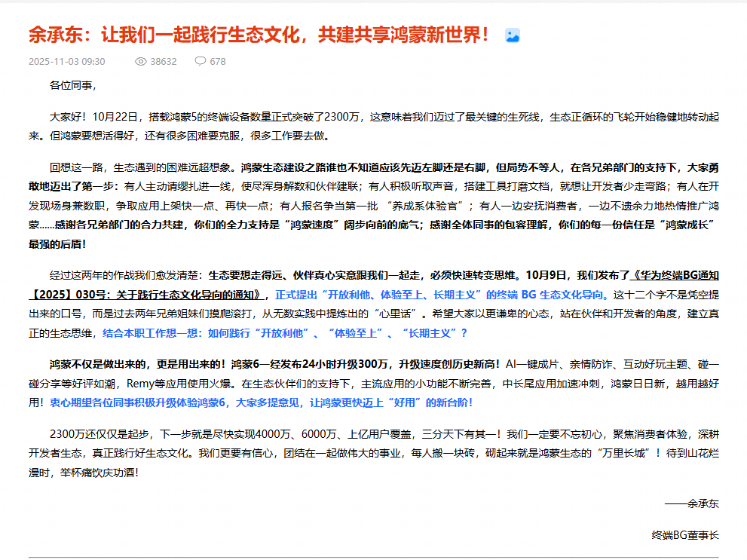Viewport: 747px width, 560px height.
Task: Click the signature ——余承东
Action: coord(692,503)
